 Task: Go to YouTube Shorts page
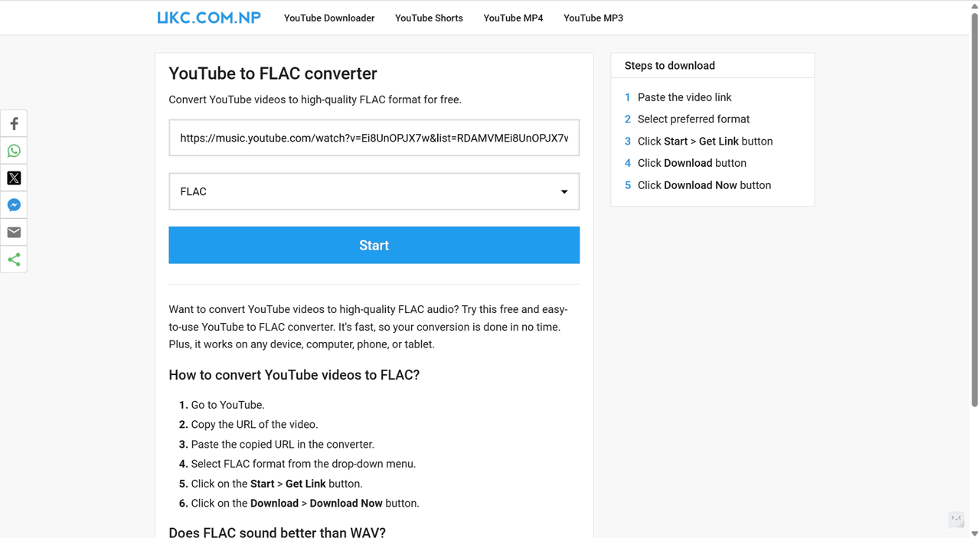coord(429,18)
